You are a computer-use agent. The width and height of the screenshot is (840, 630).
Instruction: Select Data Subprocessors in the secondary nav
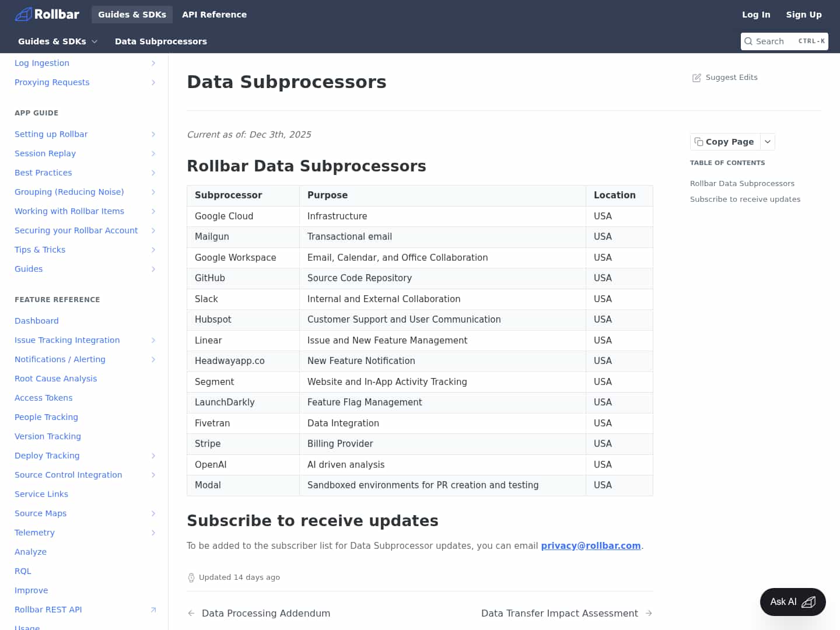tap(161, 41)
